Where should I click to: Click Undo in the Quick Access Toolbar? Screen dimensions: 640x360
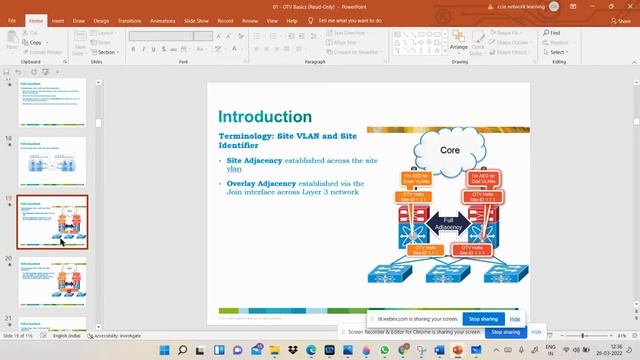(x=18, y=72)
